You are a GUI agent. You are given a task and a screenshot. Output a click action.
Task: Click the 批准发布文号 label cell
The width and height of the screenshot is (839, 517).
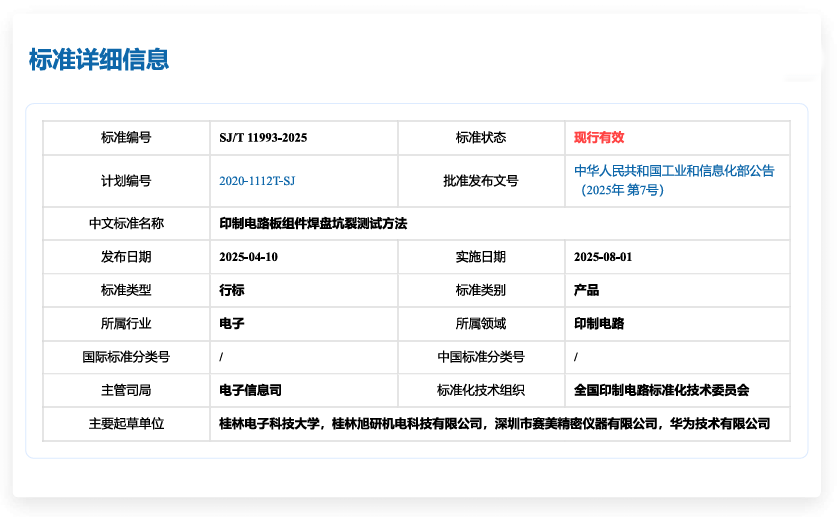(481, 181)
